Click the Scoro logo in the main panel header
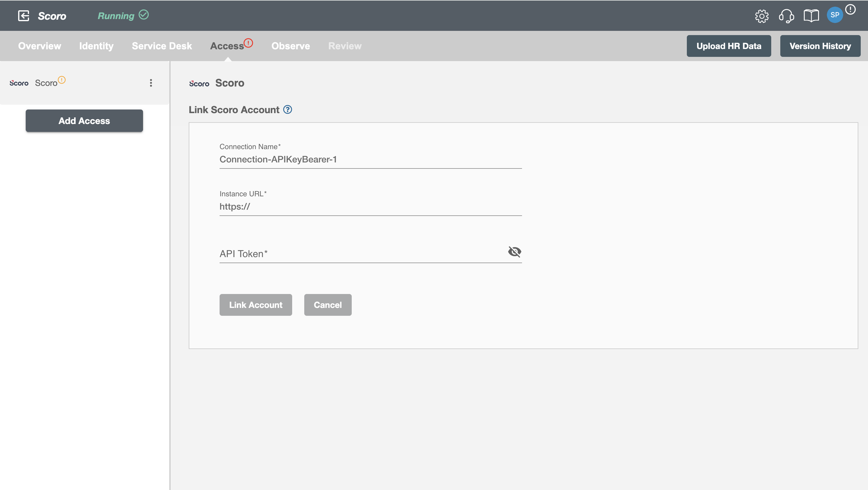 click(x=199, y=83)
